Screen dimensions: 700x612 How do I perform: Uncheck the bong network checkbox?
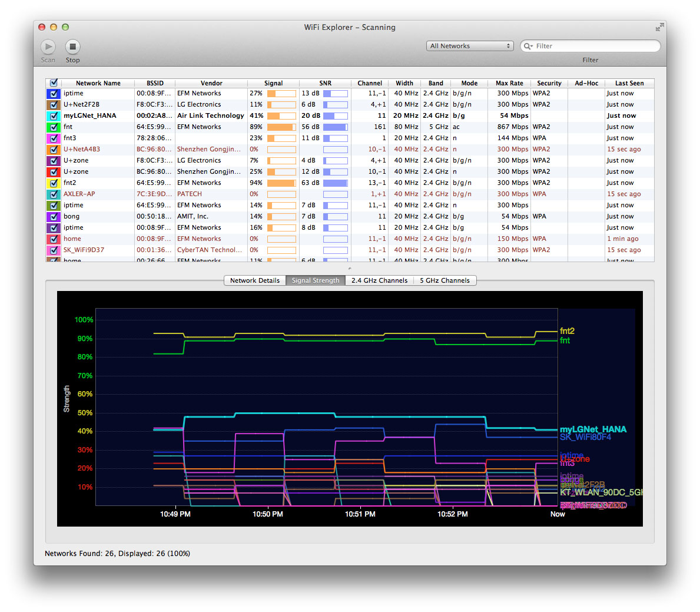point(54,217)
